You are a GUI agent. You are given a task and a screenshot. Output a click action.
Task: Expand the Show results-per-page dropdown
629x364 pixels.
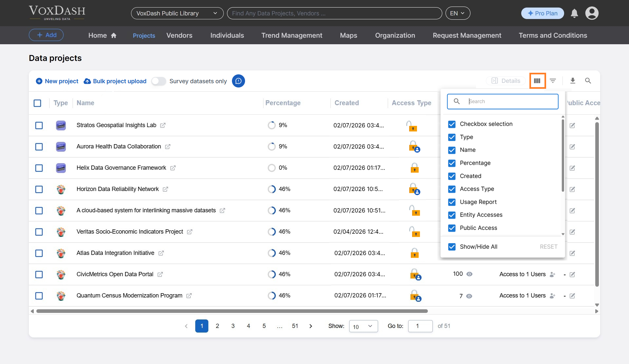pos(363,326)
